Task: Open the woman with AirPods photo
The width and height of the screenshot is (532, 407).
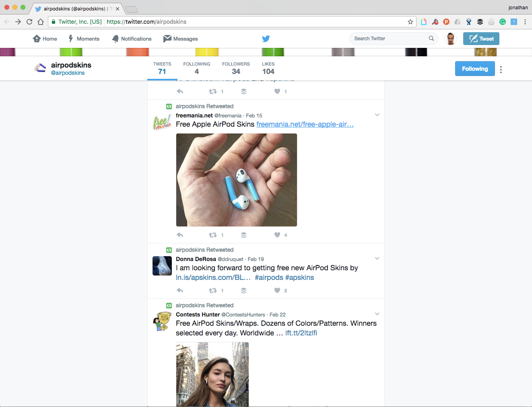Action: (212, 374)
